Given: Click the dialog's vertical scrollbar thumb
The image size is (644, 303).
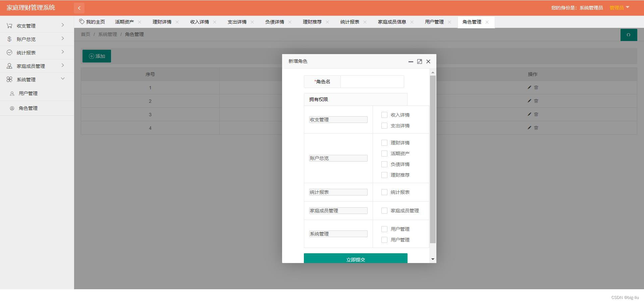Looking at the screenshot, I should click(433, 159).
